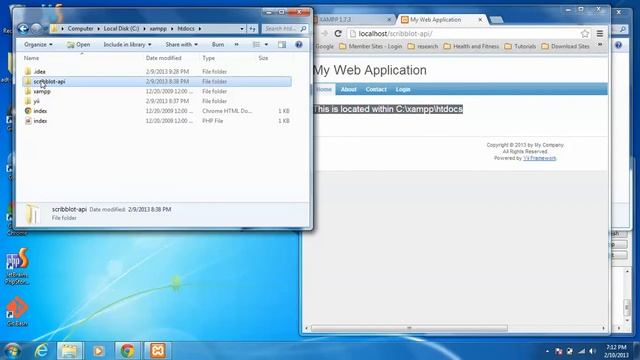The height and width of the screenshot is (360, 640).
Task: Show more Explorer toolbar commands
Action: pyautogui.click(x=236, y=44)
